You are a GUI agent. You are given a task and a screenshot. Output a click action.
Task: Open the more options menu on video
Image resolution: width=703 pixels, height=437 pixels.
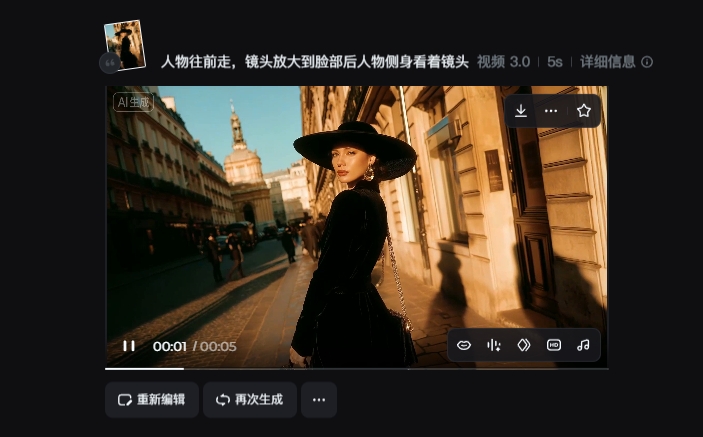click(x=551, y=111)
